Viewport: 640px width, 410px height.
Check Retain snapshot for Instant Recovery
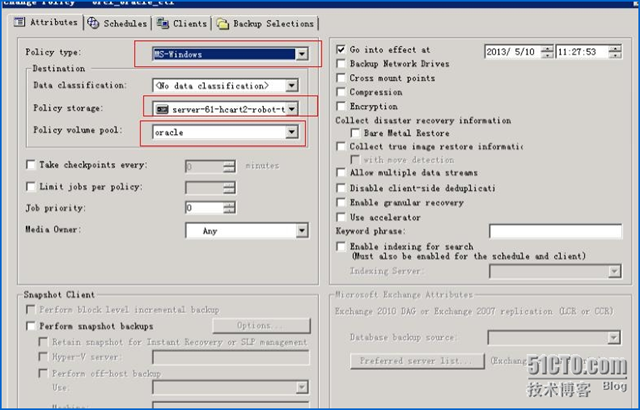(x=43, y=342)
